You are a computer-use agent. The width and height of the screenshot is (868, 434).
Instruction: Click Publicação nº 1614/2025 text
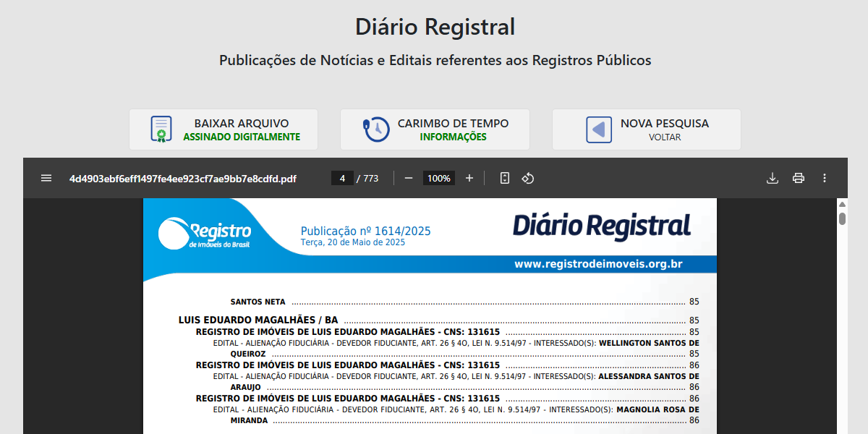point(365,231)
